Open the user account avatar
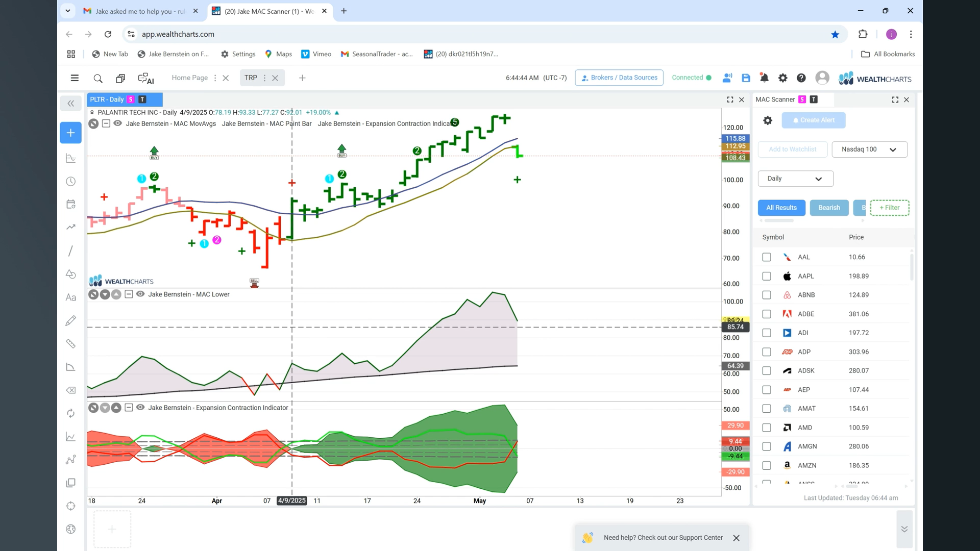 822,78
